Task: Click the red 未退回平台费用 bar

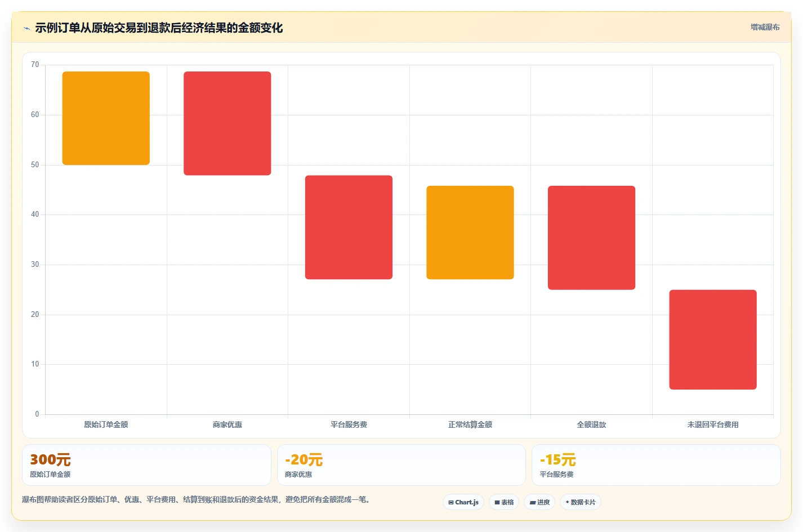Action: [x=713, y=339]
